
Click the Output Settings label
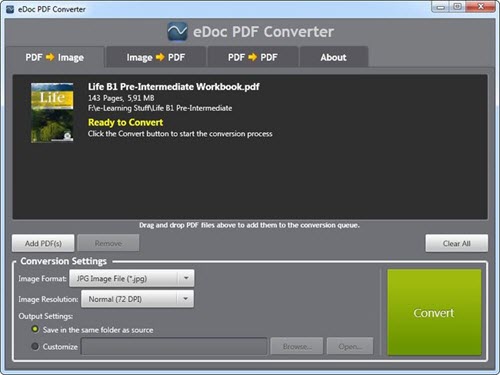tap(46, 316)
